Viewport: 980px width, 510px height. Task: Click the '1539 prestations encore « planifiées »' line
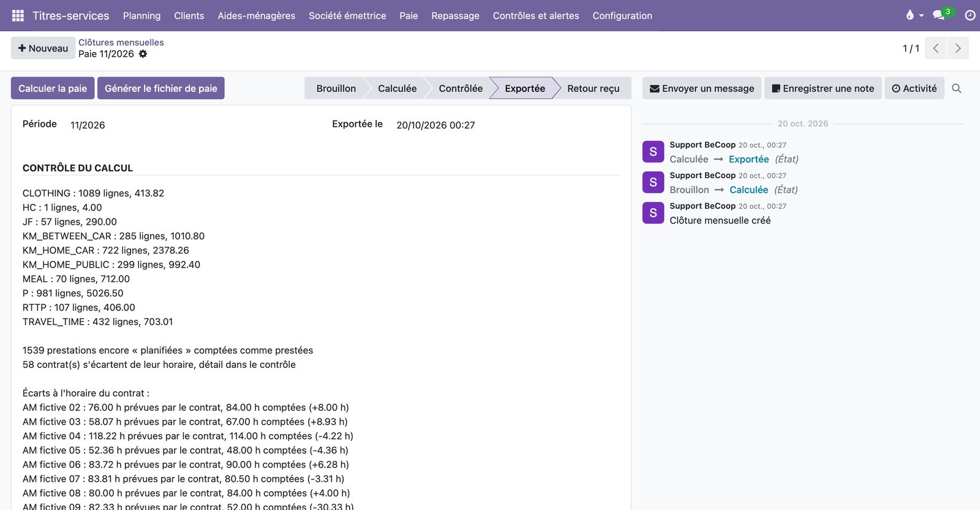pyautogui.click(x=168, y=350)
